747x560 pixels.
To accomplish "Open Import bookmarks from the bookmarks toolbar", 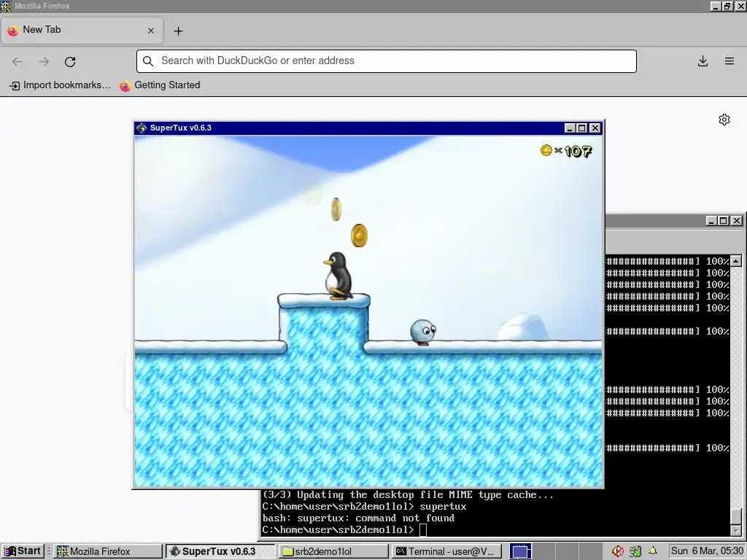I will pos(61,85).
